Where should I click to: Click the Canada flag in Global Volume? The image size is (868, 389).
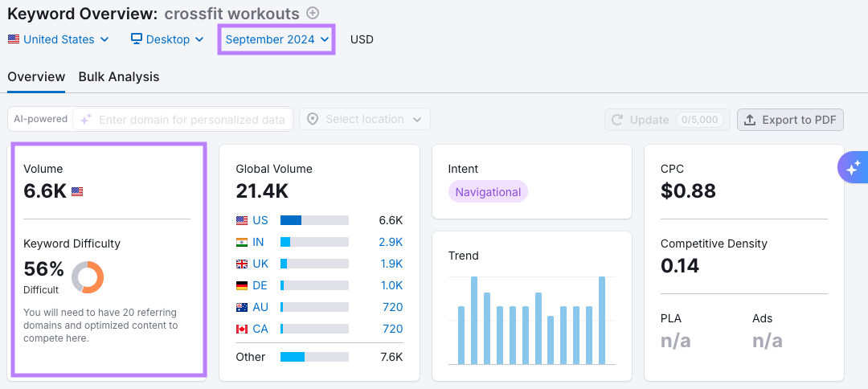[x=242, y=329]
